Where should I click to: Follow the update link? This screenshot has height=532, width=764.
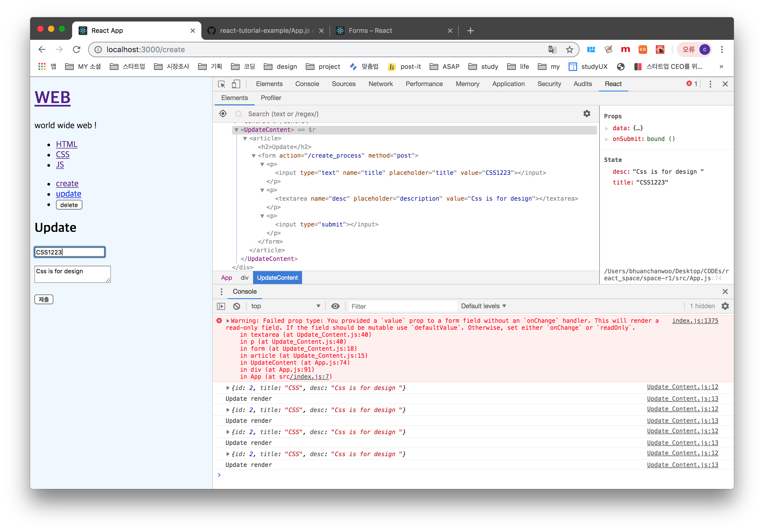pyautogui.click(x=69, y=194)
